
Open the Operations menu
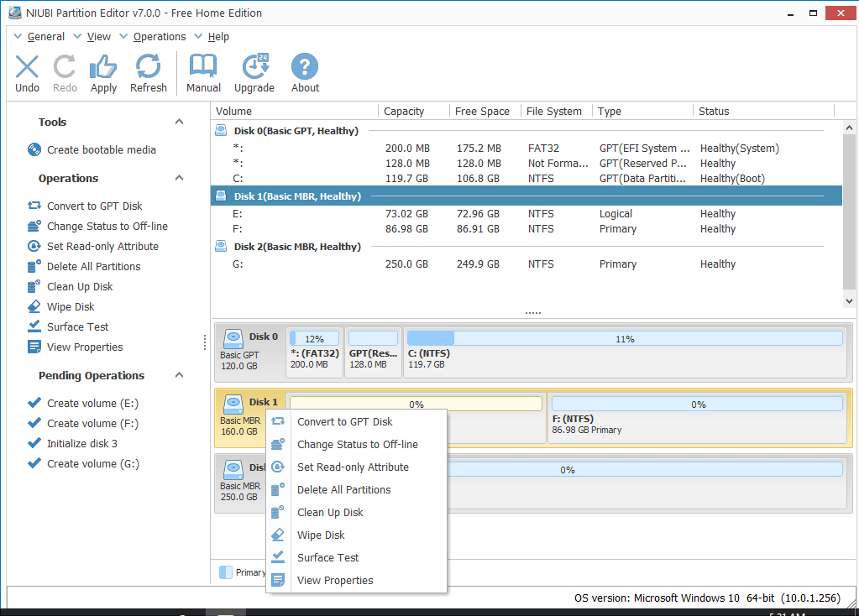pos(158,36)
